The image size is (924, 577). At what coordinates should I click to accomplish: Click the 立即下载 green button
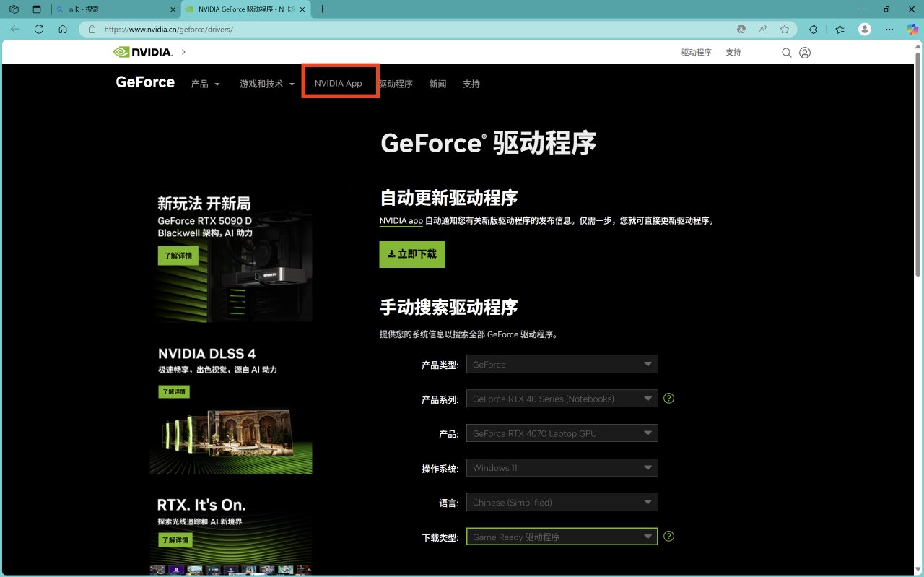click(412, 254)
